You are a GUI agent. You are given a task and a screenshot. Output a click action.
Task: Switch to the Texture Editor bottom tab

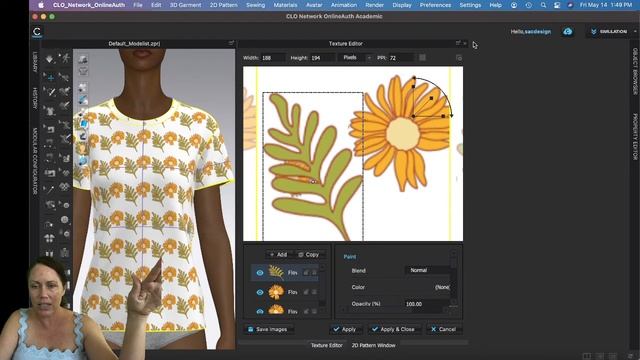click(327, 345)
